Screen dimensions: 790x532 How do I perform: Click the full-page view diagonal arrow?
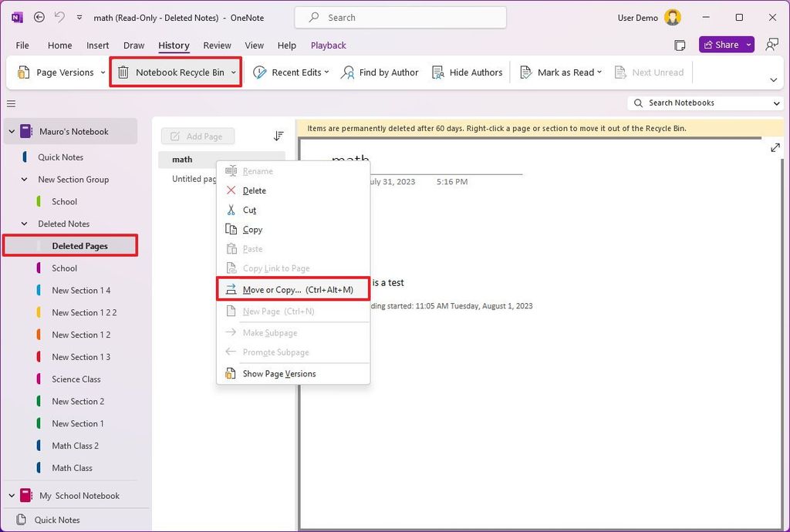coord(775,147)
